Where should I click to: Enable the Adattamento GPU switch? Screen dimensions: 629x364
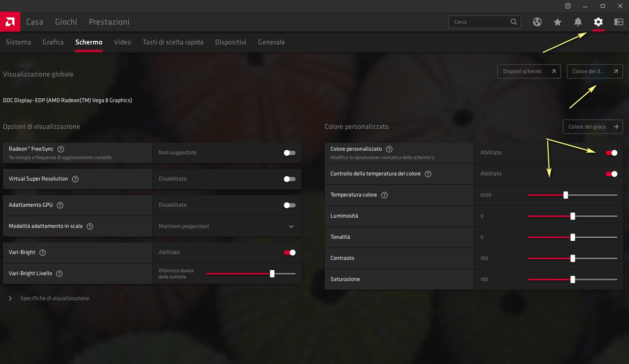pyautogui.click(x=289, y=205)
